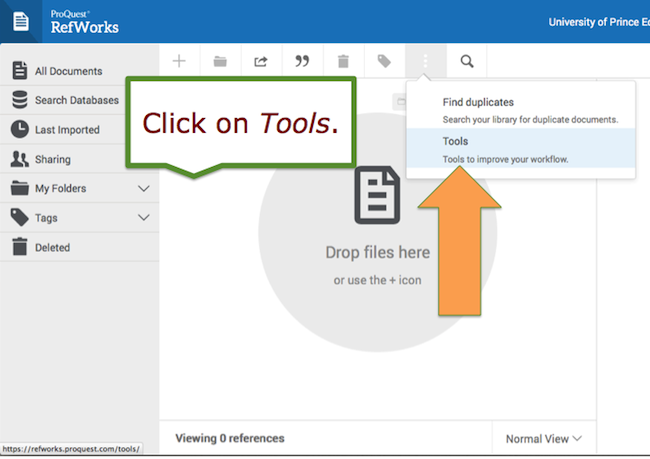This screenshot has width=650, height=459.
Task: Click the plus Add reference icon
Action: coord(179,61)
